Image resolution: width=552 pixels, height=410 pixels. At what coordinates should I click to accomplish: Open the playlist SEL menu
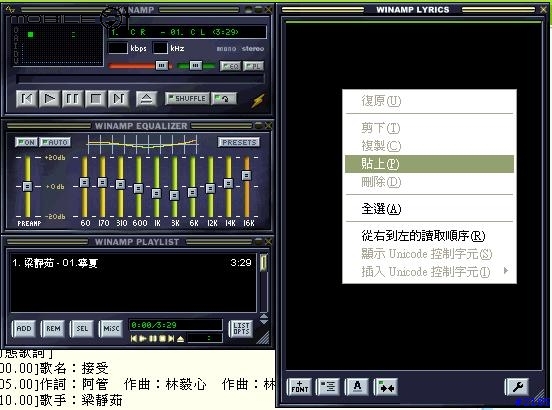point(82,329)
